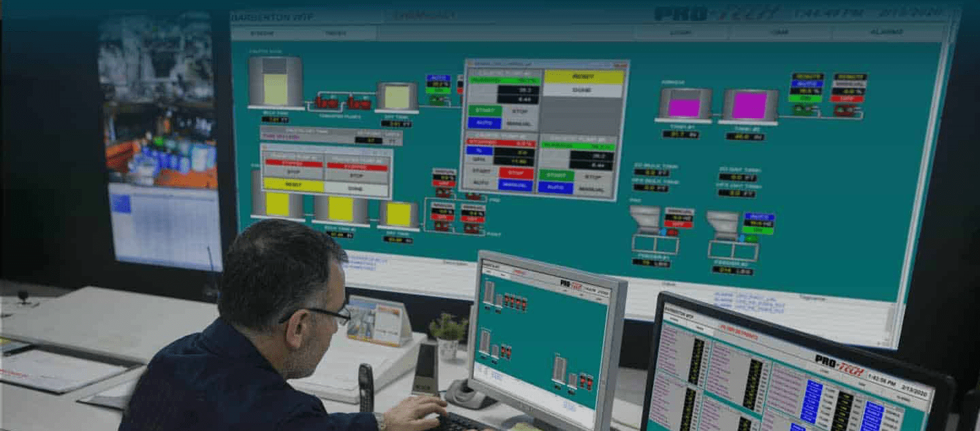Select the red pump group beside the top tank on desk monitor
This screenshot has width=980, height=431.
point(516,303)
